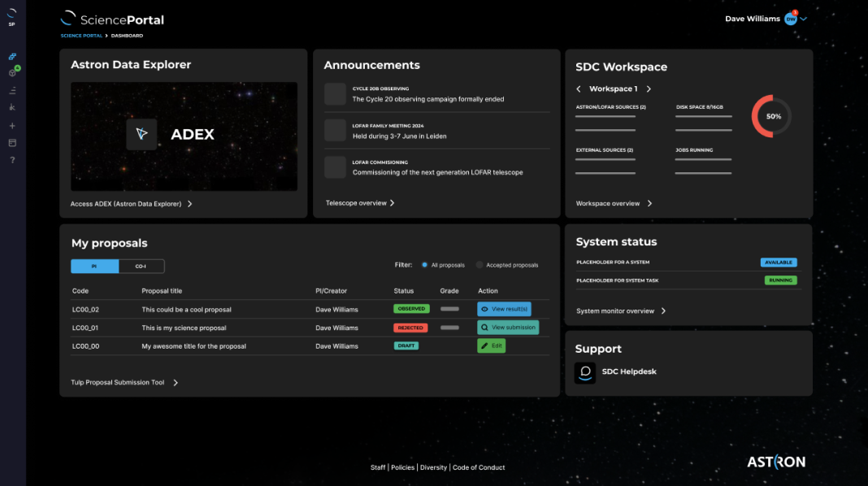This screenshot has height=486, width=868.
Task: Click the 50% disk usage progress ring
Action: coord(770,116)
